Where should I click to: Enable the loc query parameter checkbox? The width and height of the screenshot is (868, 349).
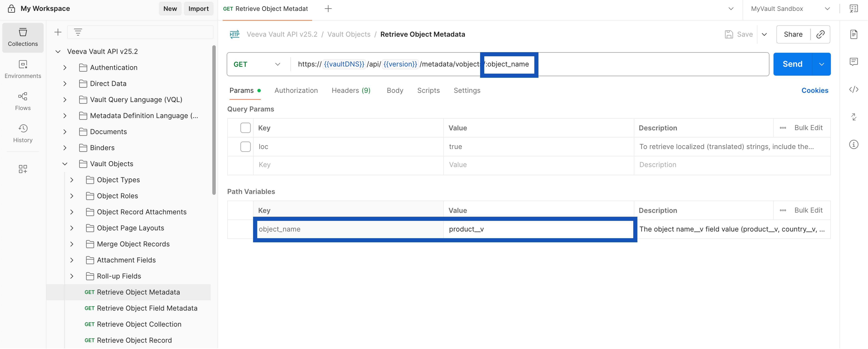click(245, 146)
